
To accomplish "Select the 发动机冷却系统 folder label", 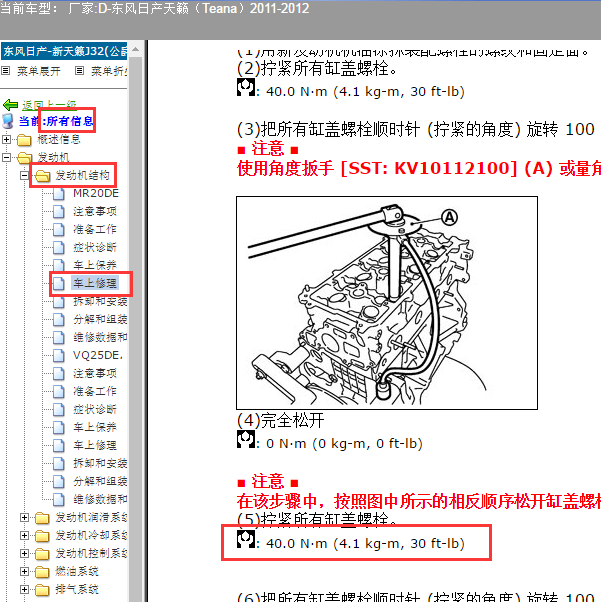I will tap(91, 535).
